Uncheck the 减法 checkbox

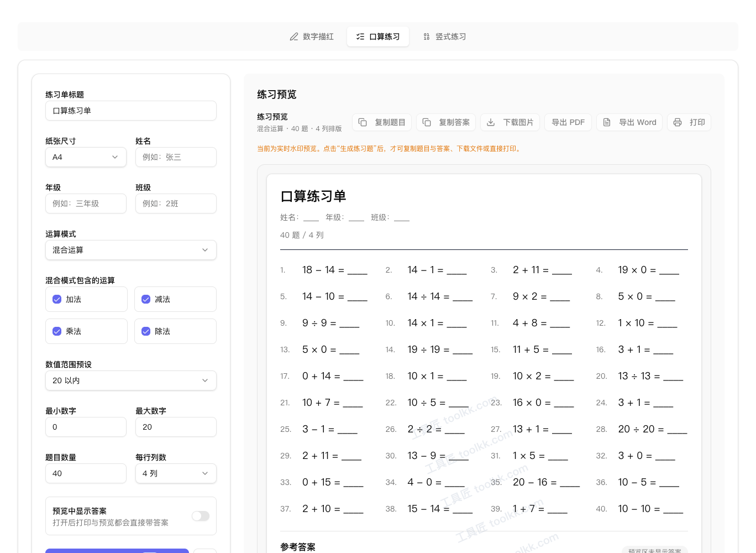(x=146, y=299)
